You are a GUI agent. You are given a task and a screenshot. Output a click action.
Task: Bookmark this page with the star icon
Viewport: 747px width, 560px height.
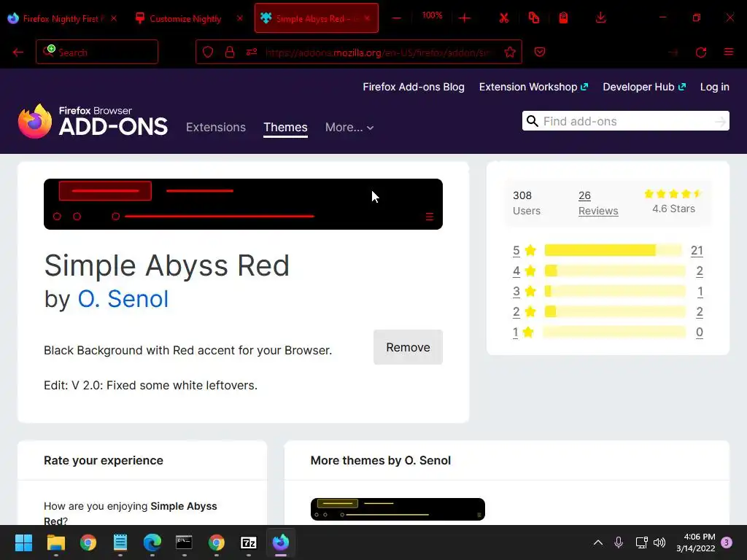pos(510,52)
